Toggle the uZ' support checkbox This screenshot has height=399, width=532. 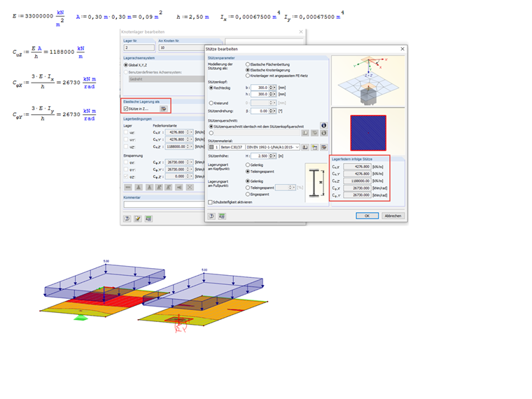(126, 146)
